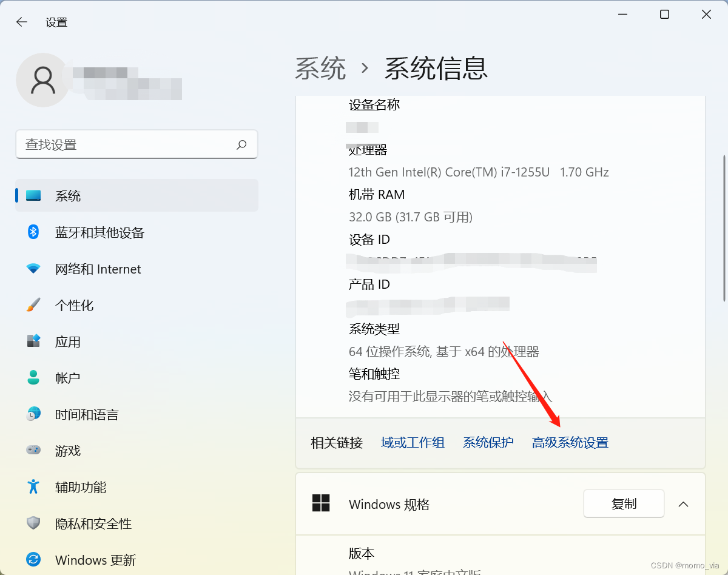The height and width of the screenshot is (575, 728).
Task: Open 隐私和安全性 settings
Action: click(x=137, y=523)
